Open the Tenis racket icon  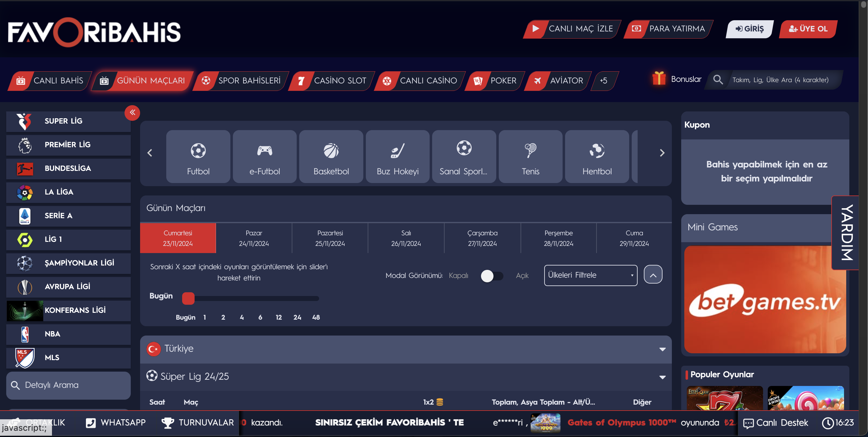531,151
